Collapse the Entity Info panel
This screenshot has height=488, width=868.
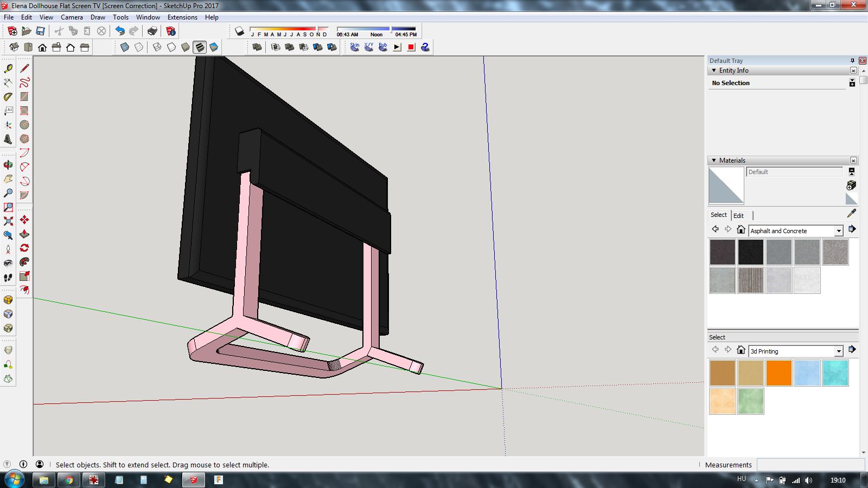coord(714,70)
